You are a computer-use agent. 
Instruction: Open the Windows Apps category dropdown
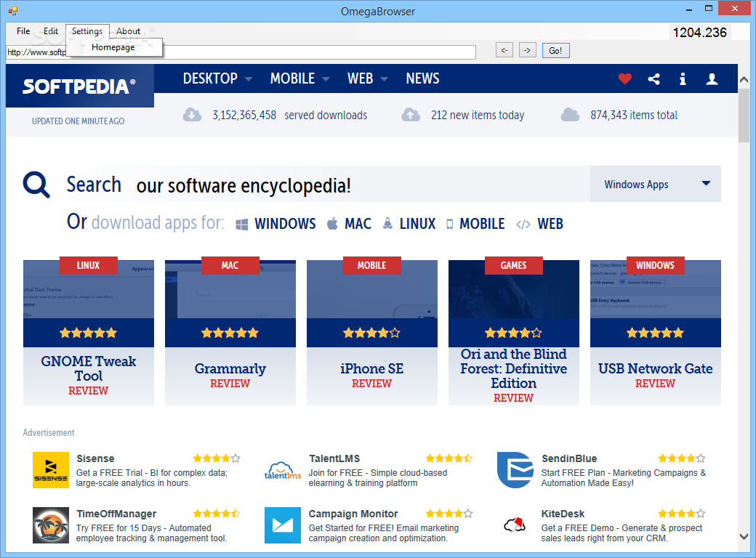(x=655, y=184)
